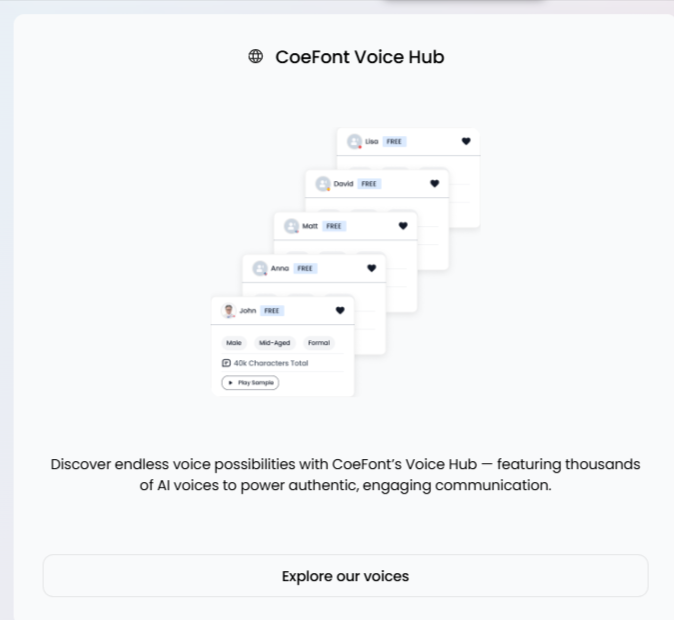Screen dimensions: 674x620
Task: Click the CoeFont Voice Hub heading
Action: (359, 57)
